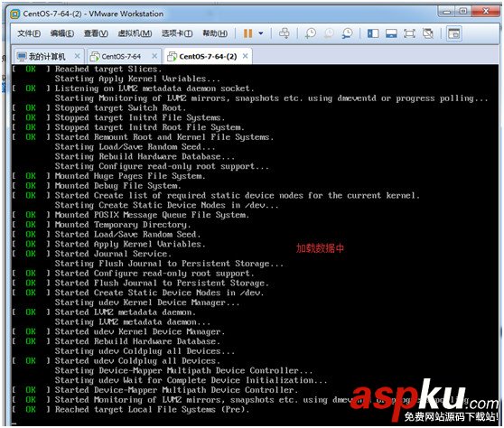Click the VMware Workstation title bar icon
The width and height of the screenshot is (504, 428).
click(x=14, y=14)
